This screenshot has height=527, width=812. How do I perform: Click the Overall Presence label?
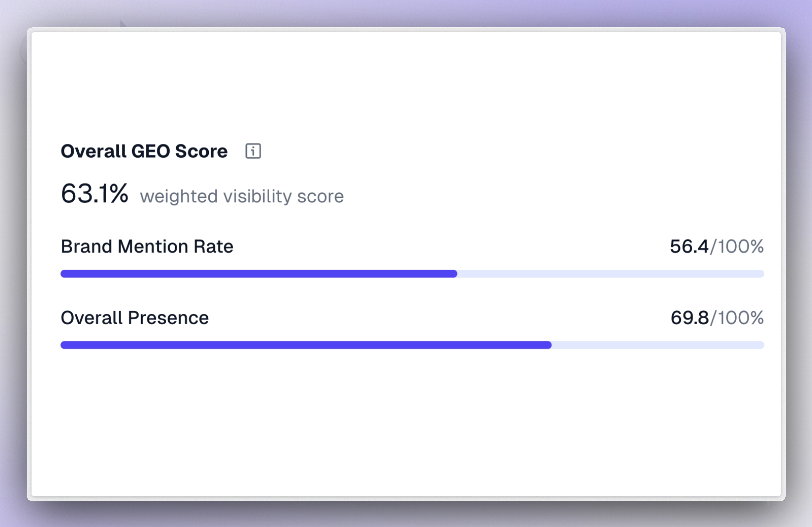pyautogui.click(x=134, y=318)
